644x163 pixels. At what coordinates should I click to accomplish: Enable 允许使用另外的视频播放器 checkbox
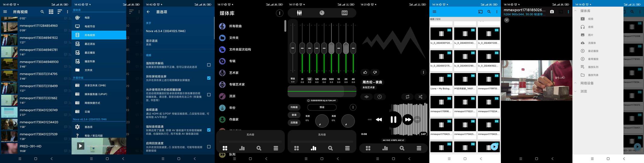[x=209, y=95]
